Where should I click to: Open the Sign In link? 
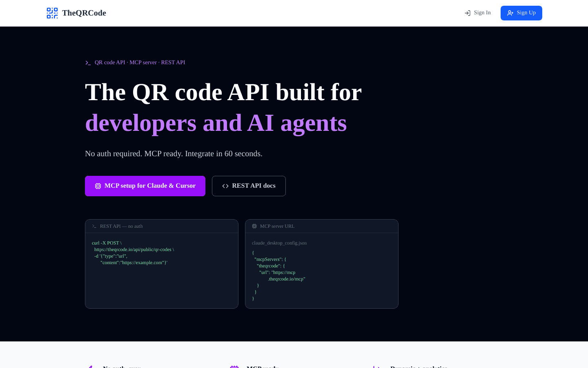click(x=478, y=13)
